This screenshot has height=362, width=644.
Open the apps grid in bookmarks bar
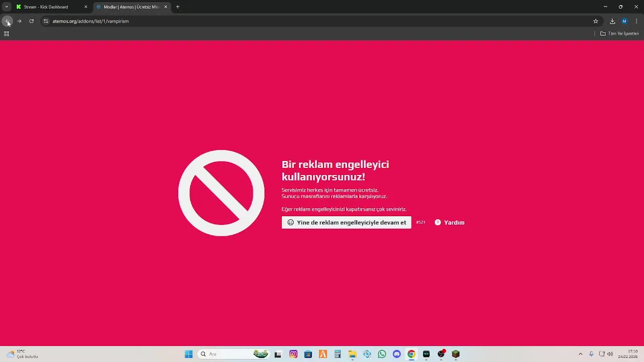7,34
